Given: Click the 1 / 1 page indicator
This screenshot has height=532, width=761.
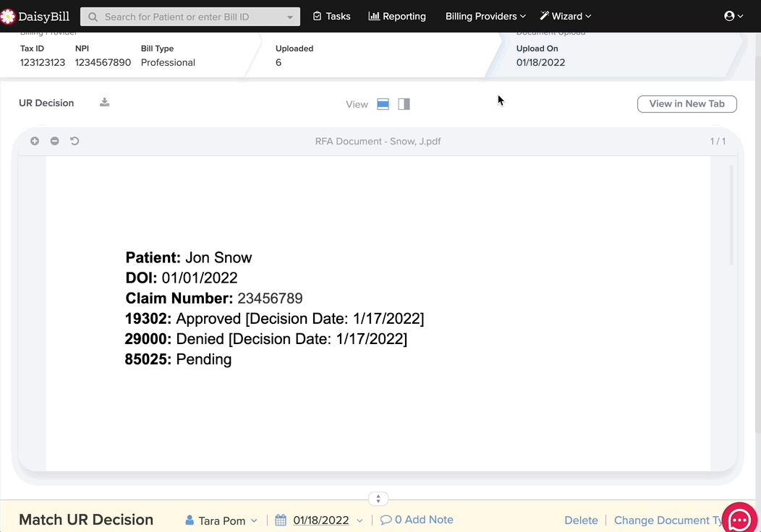Looking at the screenshot, I should (x=718, y=142).
